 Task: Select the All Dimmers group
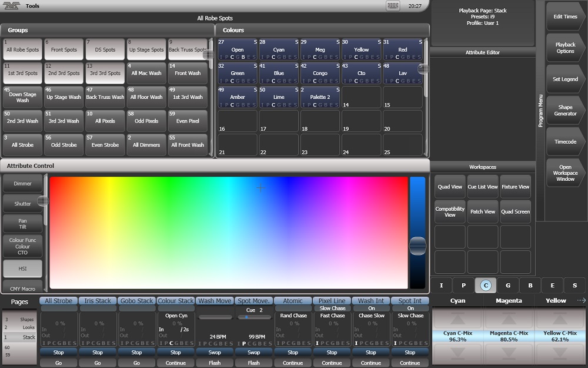pos(146,145)
